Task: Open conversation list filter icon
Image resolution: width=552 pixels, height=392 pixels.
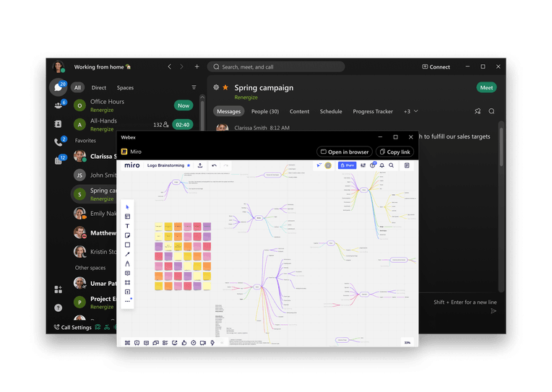Action: pyautogui.click(x=194, y=87)
